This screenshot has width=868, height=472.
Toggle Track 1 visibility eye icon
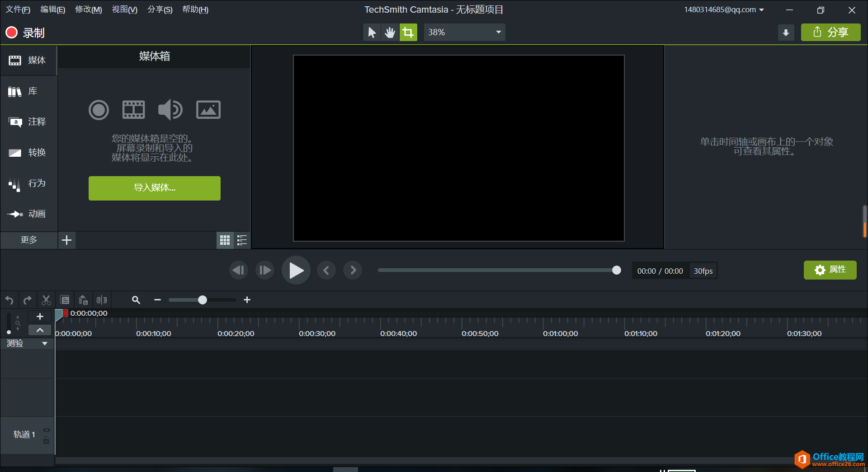[x=46, y=430]
